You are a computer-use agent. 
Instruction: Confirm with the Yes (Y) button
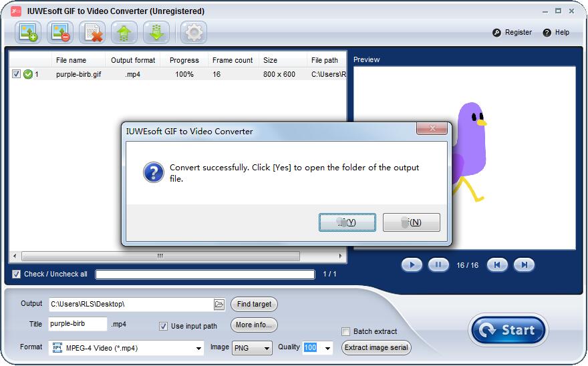347,222
